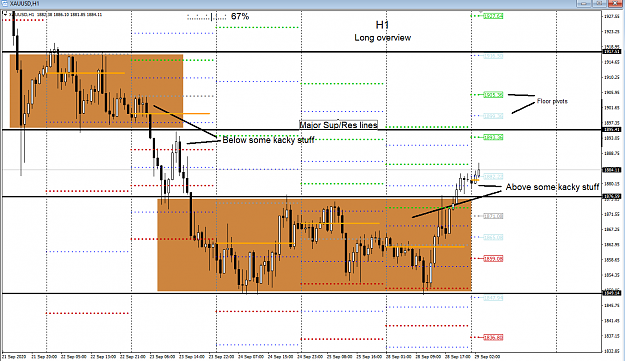Click the '29 Sep 02:00' time axis label
Viewport: 625px width, 361px height.
487,357
